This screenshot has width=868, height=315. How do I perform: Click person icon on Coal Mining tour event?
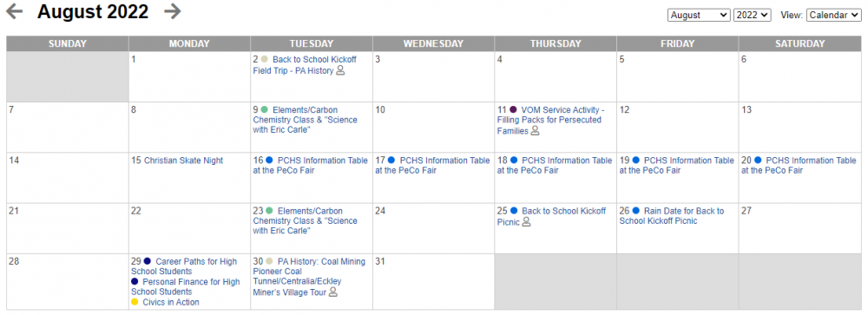(x=333, y=292)
